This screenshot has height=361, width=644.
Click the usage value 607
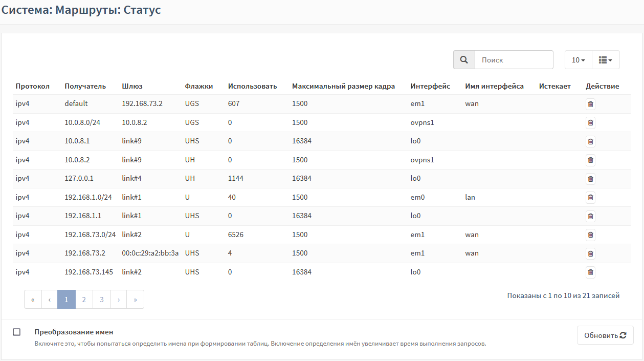[234, 103]
